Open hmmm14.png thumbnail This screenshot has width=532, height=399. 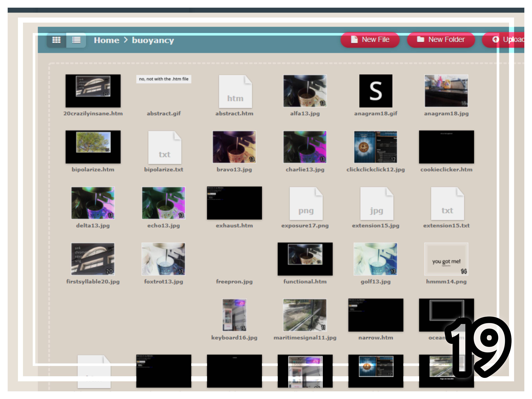(446, 259)
